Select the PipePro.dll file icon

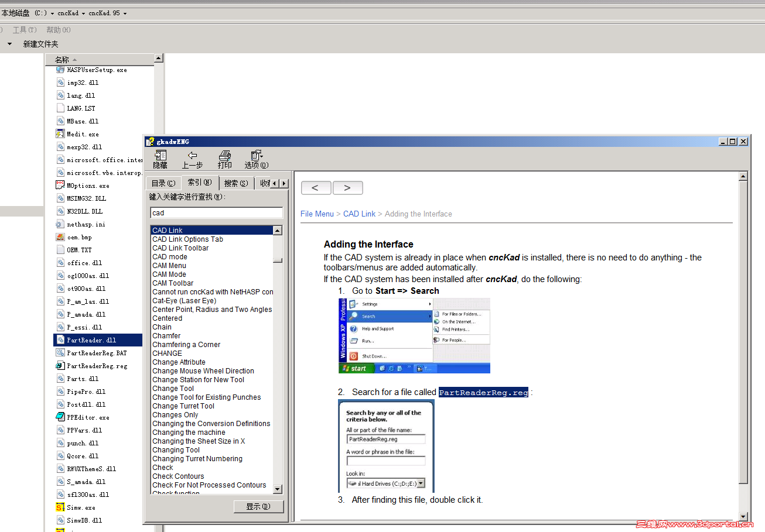coord(60,392)
